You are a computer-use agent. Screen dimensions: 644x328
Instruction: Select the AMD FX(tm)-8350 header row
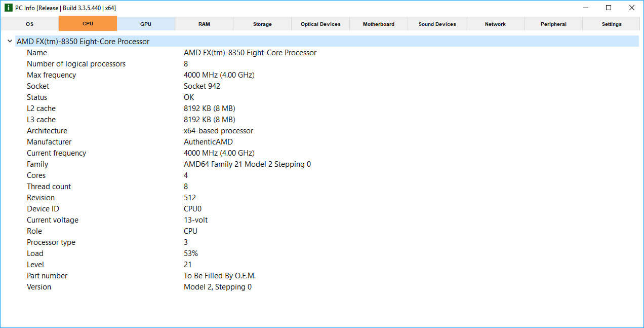click(x=84, y=41)
